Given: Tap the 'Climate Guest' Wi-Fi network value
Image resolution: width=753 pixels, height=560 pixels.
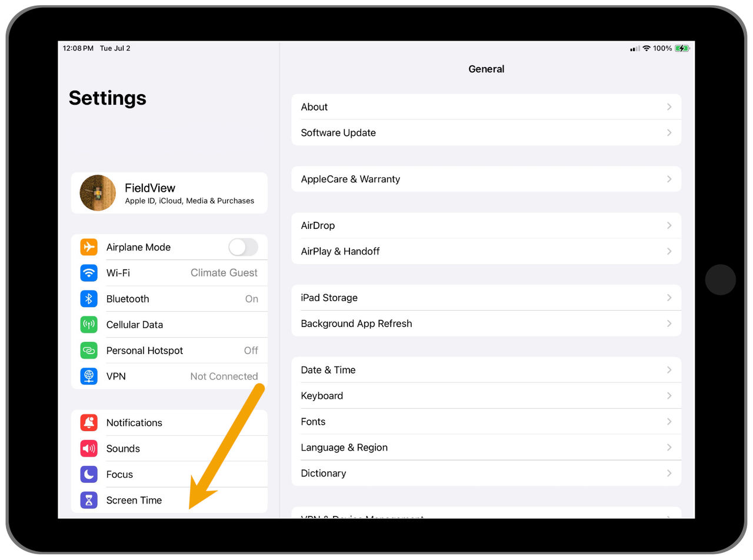Looking at the screenshot, I should pos(224,273).
